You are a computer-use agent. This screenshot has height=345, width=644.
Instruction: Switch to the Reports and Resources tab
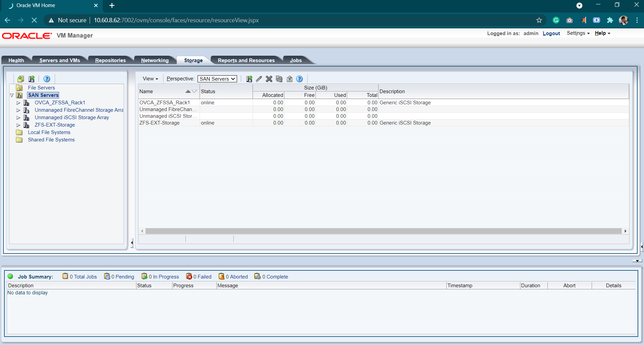pyautogui.click(x=246, y=60)
